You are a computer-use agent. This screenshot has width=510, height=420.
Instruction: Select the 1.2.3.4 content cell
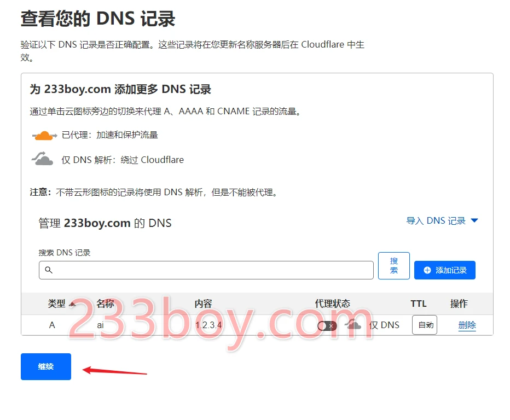208,325
